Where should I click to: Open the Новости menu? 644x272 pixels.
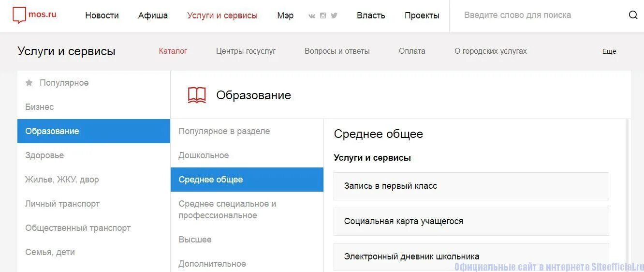(102, 15)
